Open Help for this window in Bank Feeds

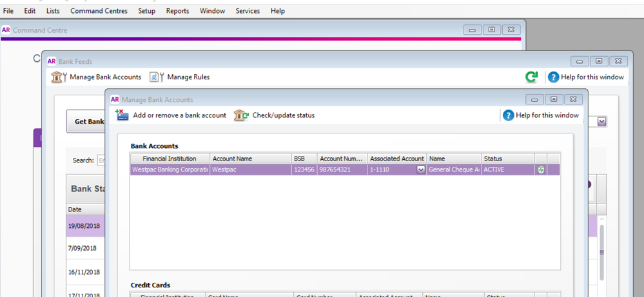click(585, 77)
